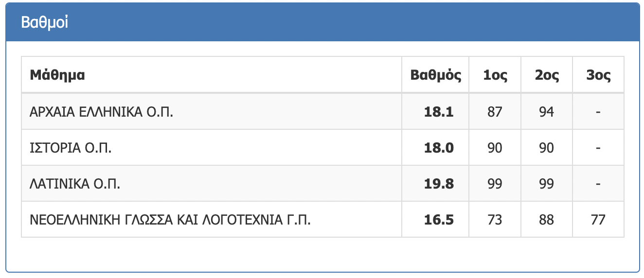
Task: Click the 1ος grader column header
Action: [x=495, y=75]
